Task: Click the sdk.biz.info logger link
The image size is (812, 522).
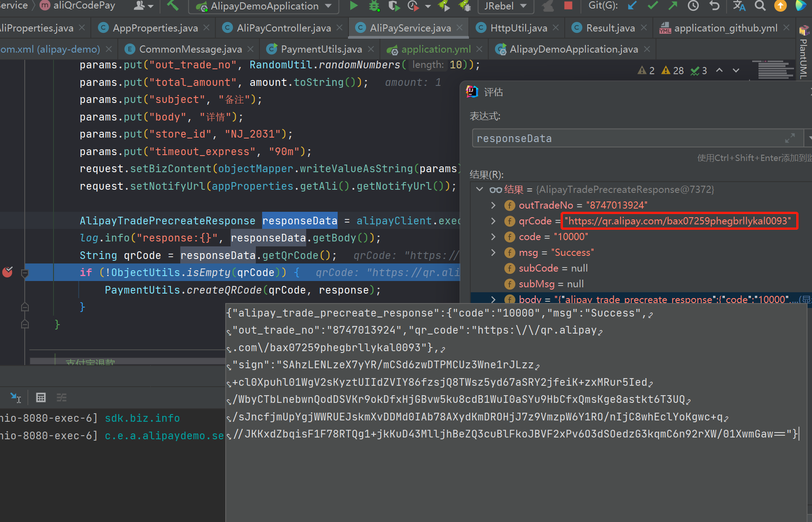Action: click(x=143, y=418)
